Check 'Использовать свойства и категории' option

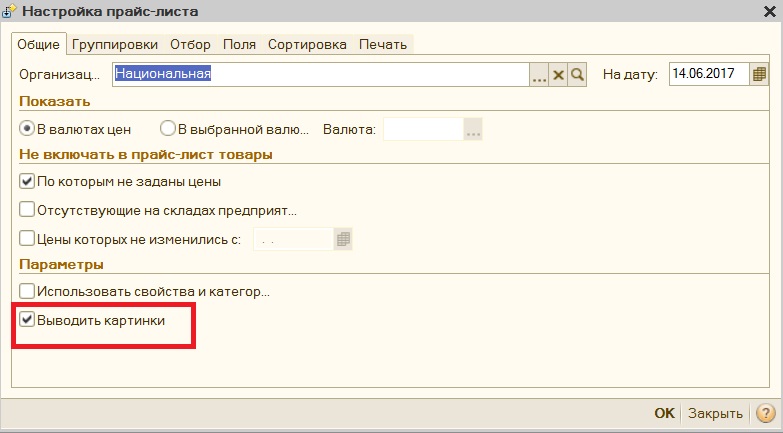27,291
